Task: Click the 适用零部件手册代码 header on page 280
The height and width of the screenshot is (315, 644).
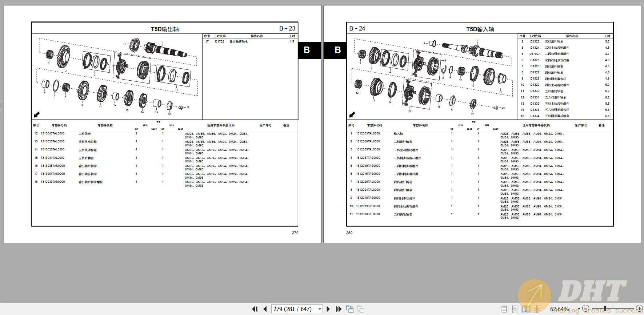Action: (536, 125)
